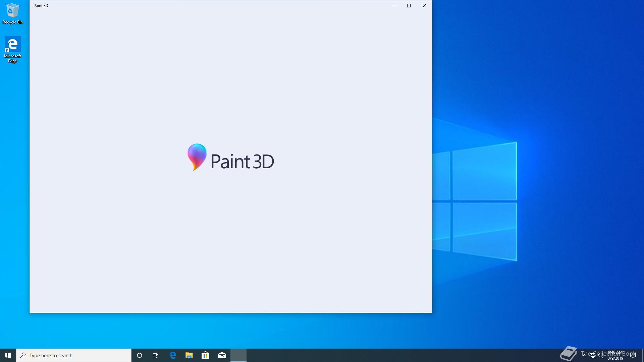Select the active Paint 3D taskbar button

pos(238,355)
